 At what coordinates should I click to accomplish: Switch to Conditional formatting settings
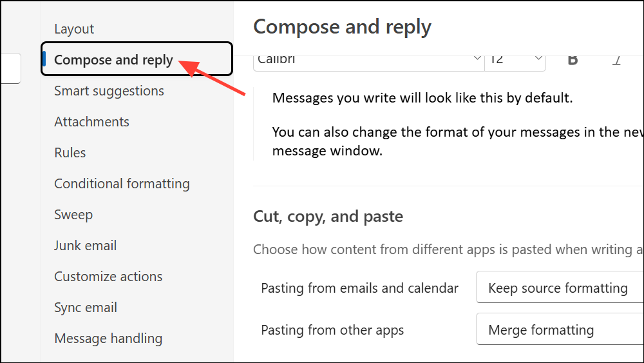coord(122,184)
